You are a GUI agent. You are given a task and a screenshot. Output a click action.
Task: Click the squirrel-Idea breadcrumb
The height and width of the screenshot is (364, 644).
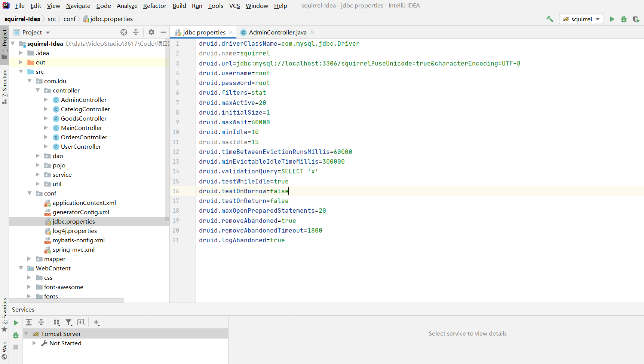[22, 19]
